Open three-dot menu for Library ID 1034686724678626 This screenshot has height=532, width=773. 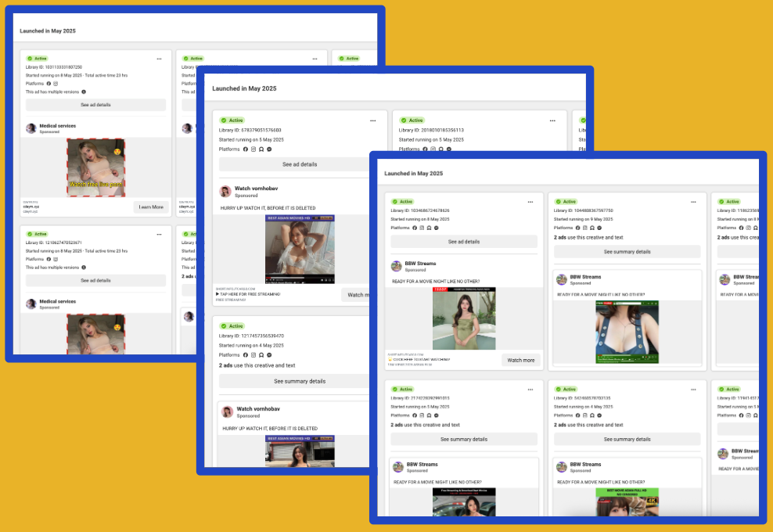pos(530,202)
